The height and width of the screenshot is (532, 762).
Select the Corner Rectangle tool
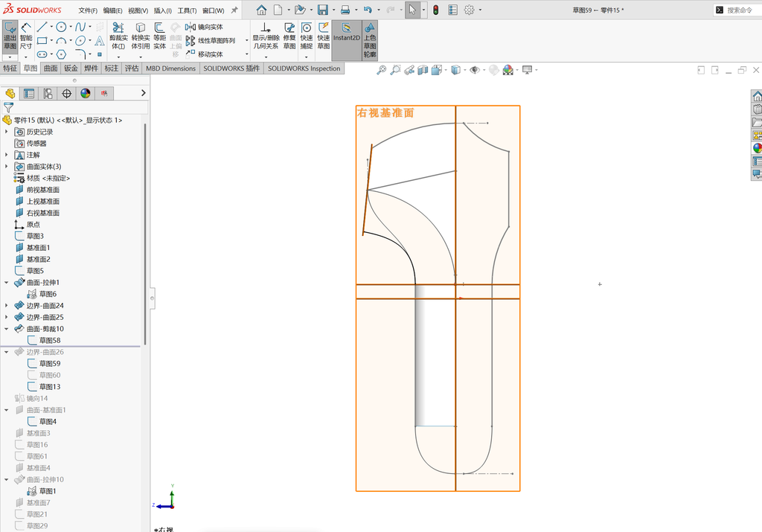pyautogui.click(x=42, y=40)
